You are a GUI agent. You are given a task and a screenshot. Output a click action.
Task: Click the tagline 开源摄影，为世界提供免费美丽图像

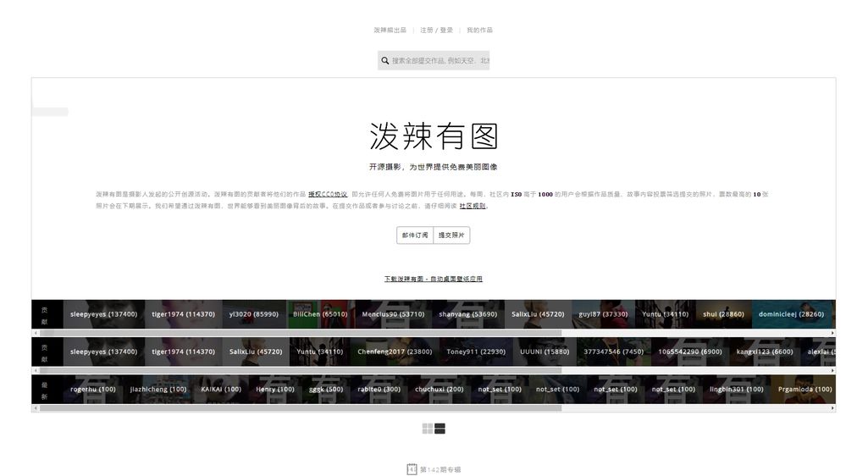pos(434,167)
